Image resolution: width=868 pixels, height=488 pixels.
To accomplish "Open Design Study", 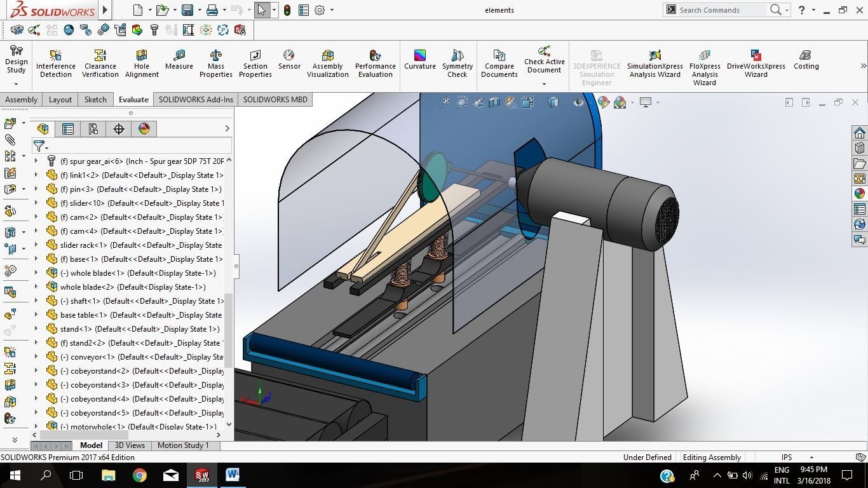I will point(17,60).
